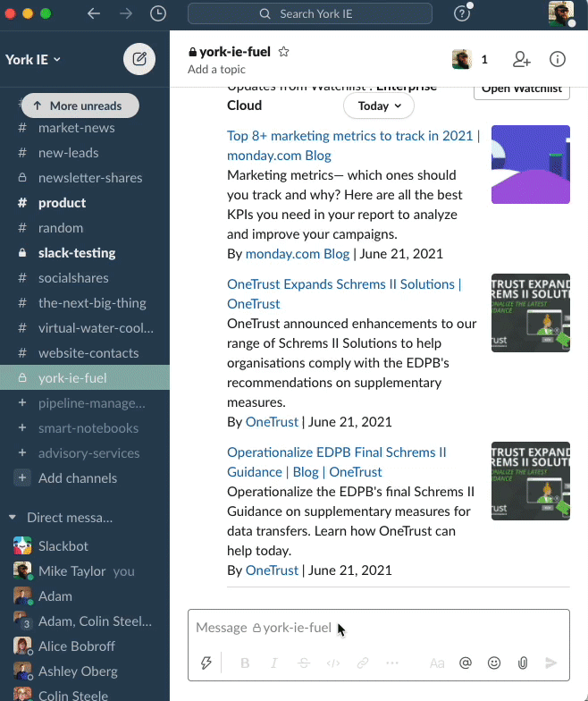Add the advisory-services channel
Image resolution: width=588 pixels, height=701 pixels.
pos(85,453)
